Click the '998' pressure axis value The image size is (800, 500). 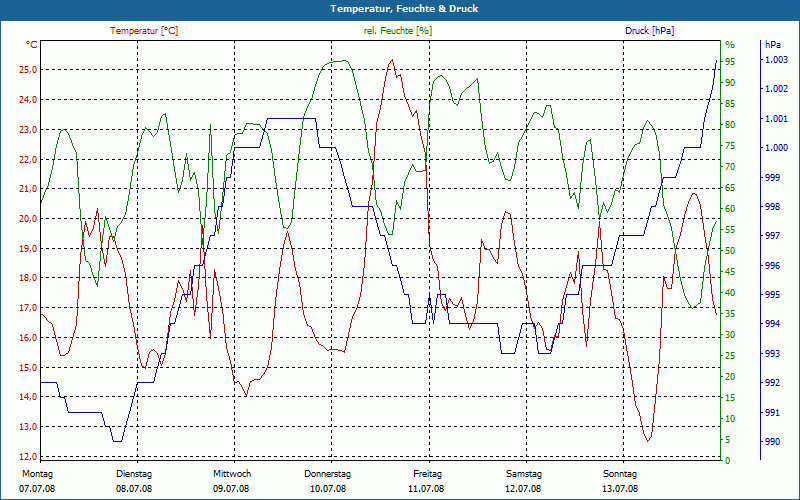772,207
